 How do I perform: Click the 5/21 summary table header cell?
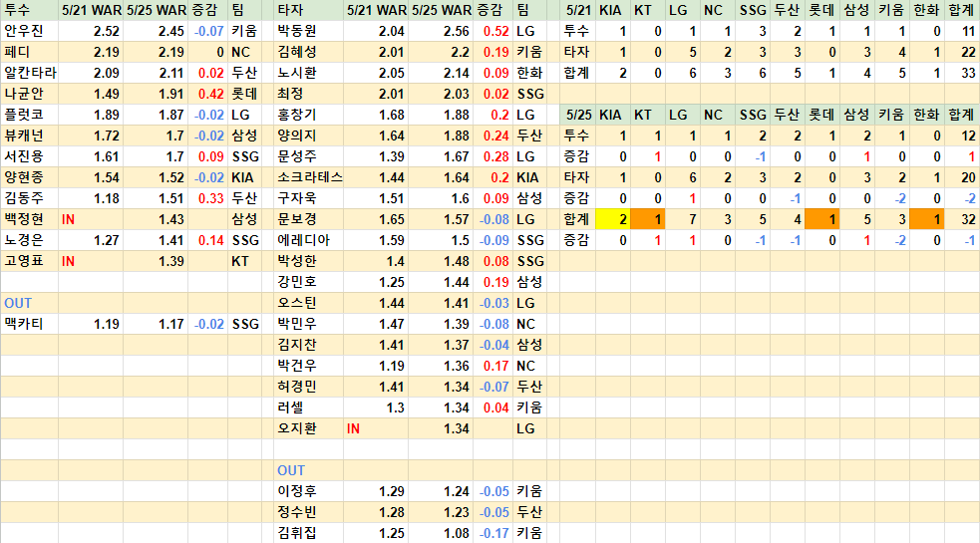[x=578, y=10]
